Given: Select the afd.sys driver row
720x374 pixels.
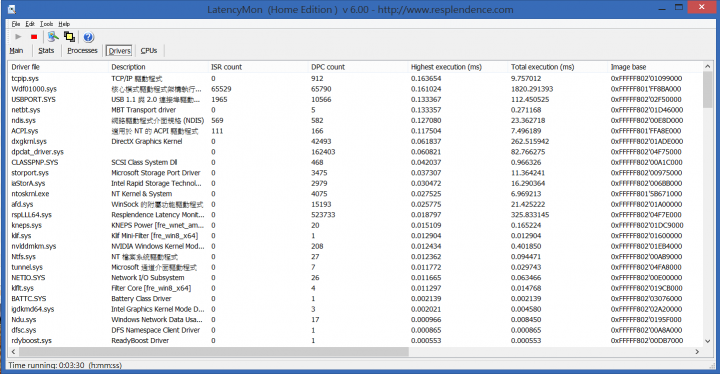Looking at the screenshot, I should 355,204.
